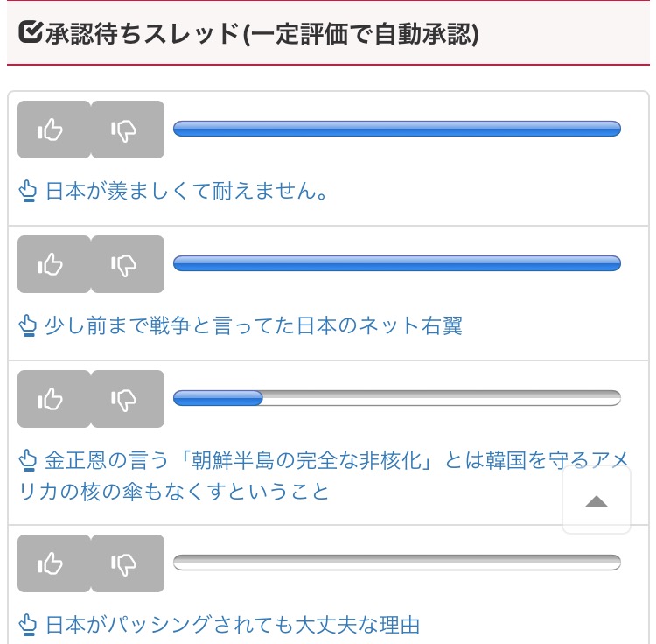Dislike the thread 日本が羨ましくて耐えません。
Image resolution: width=656 pixels, height=644 pixels.
pos(127,129)
